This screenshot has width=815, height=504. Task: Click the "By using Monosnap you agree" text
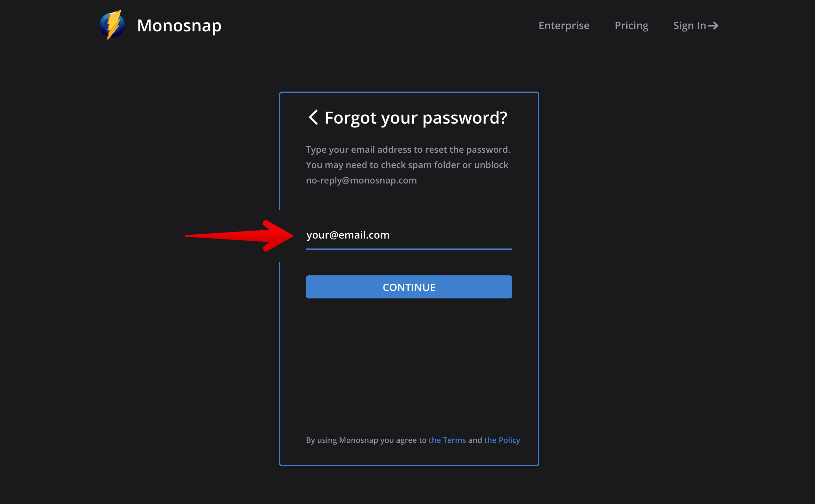pyautogui.click(x=366, y=440)
